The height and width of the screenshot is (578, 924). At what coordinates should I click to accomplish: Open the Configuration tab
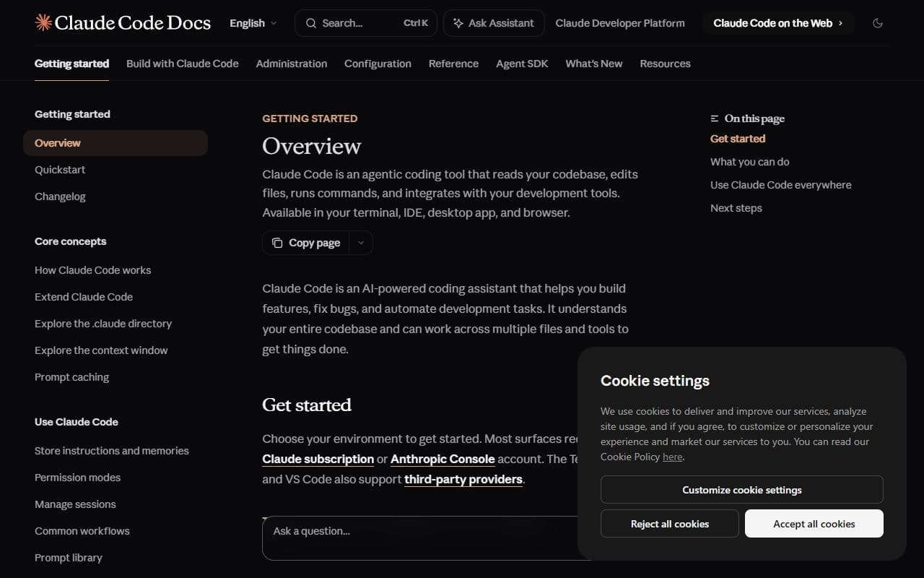(x=378, y=64)
